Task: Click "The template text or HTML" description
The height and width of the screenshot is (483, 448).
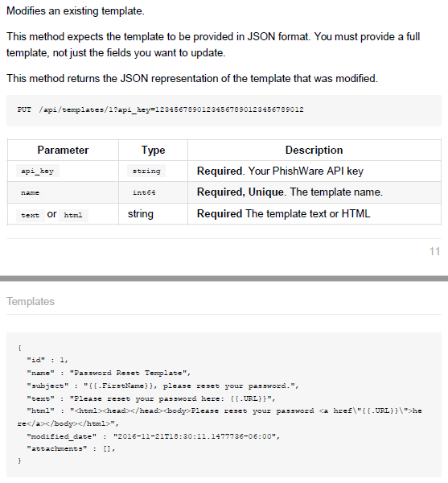Action: point(283,214)
